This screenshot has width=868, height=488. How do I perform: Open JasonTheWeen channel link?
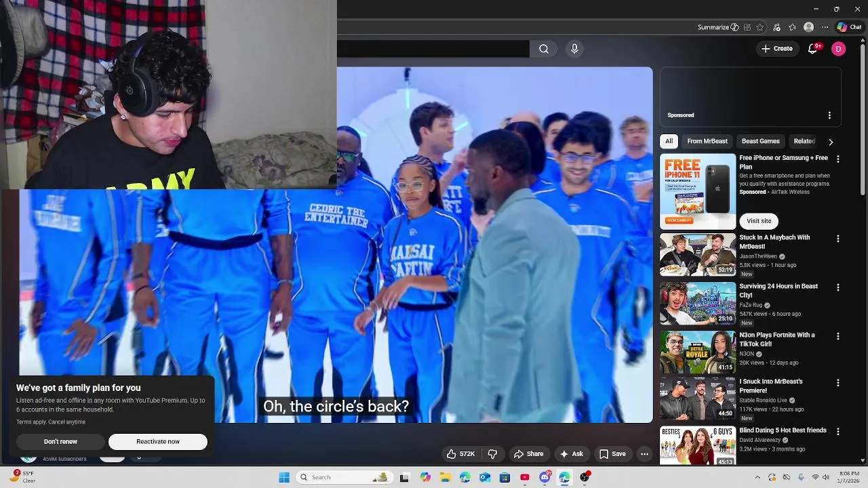pos(758,256)
